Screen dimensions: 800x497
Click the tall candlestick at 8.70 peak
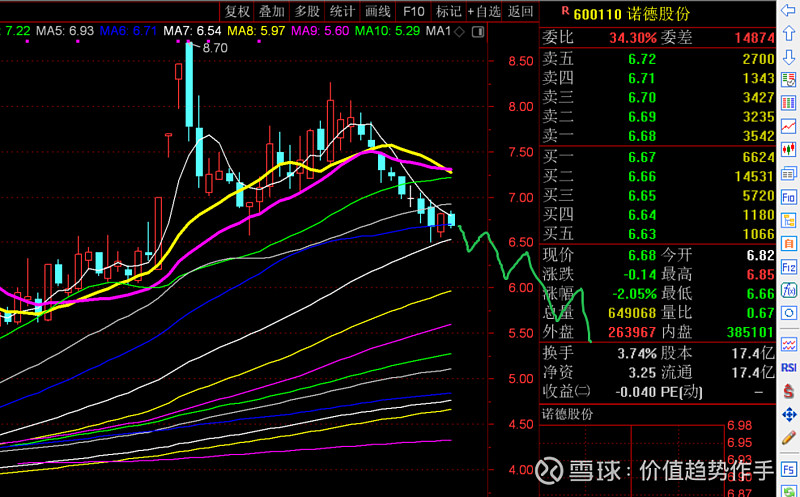tap(189, 84)
